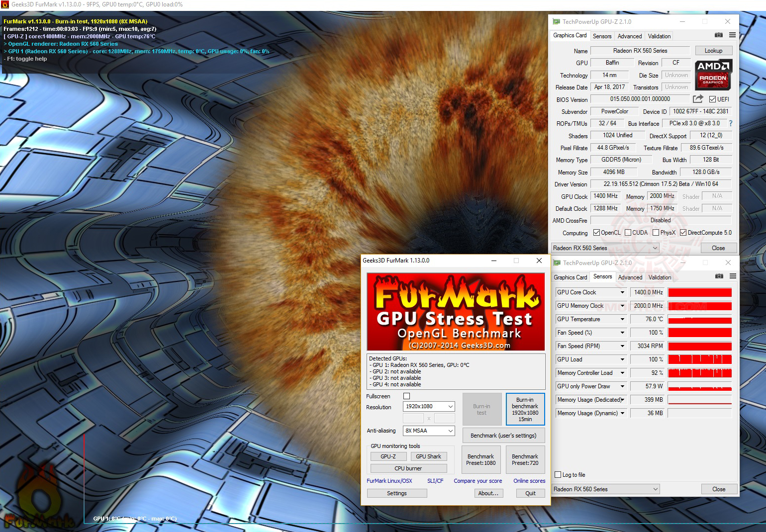Open the GPU selector dropdown in top GPU-Z window

point(606,248)
